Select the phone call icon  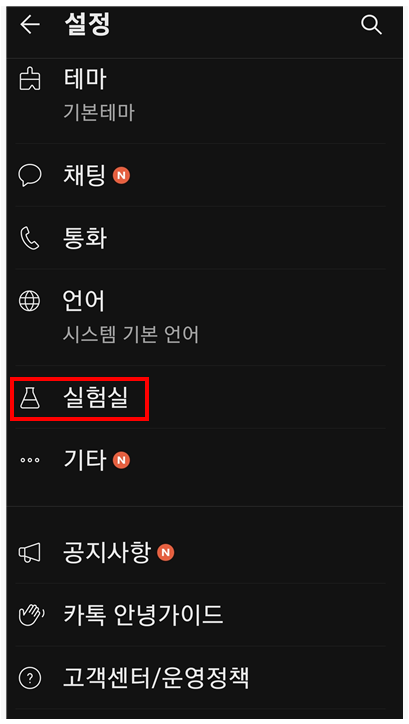[30, 238]
